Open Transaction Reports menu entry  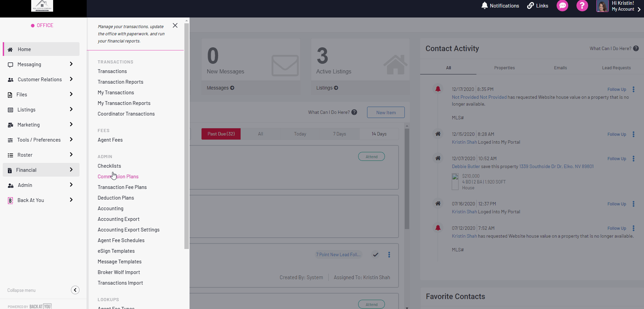[x=120, y=82]
